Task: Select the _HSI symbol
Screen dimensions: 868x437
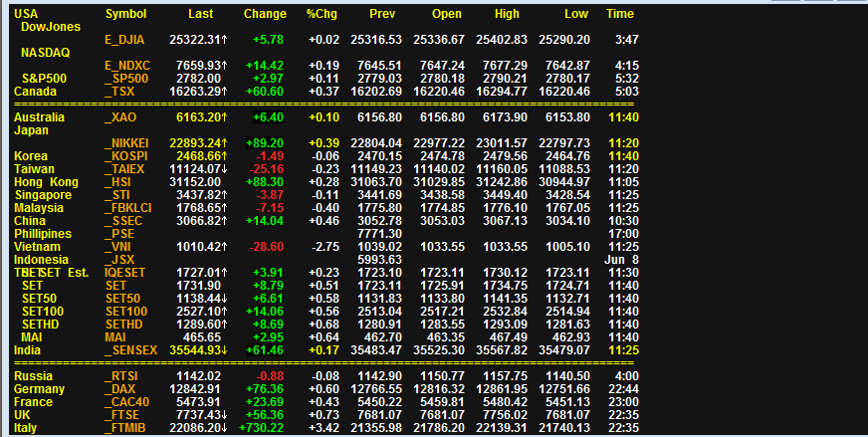Action: click(117, 182)
